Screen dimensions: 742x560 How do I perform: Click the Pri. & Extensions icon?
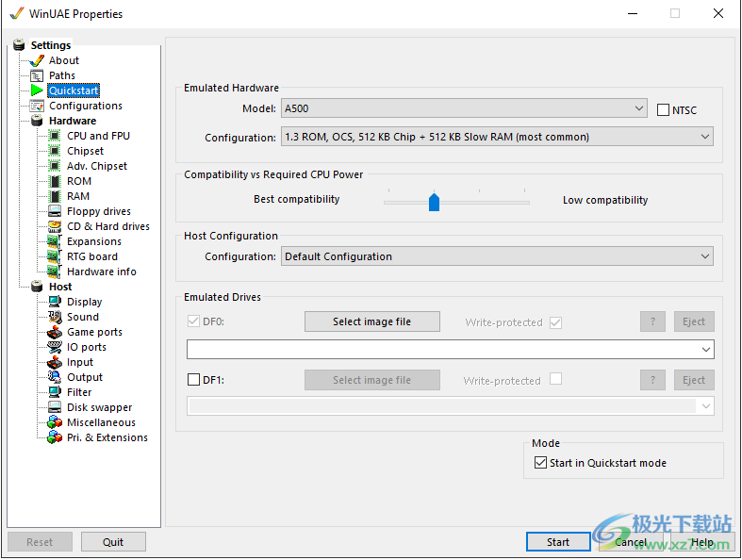click(x=55, y=437)
